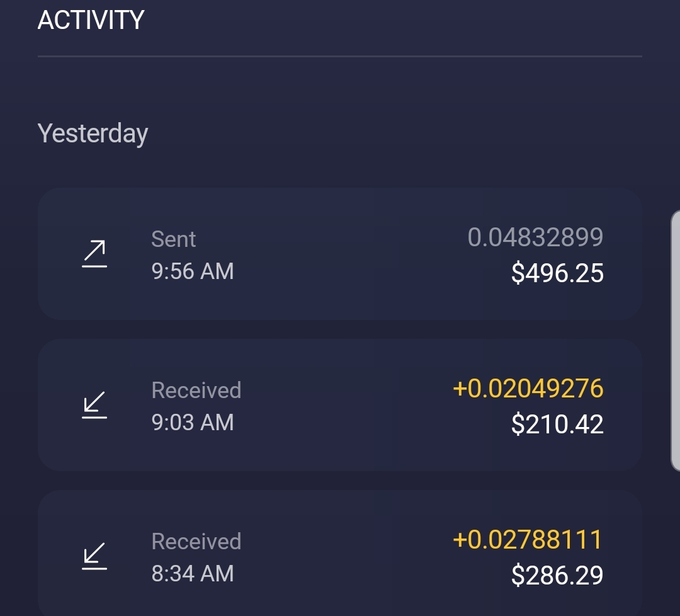
Task: Click the 9:03 AM timestamp
Action: click(193, 423)
